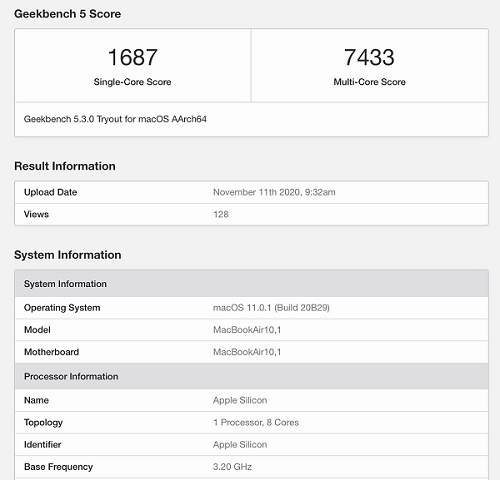Click the Views count 128

221,214
